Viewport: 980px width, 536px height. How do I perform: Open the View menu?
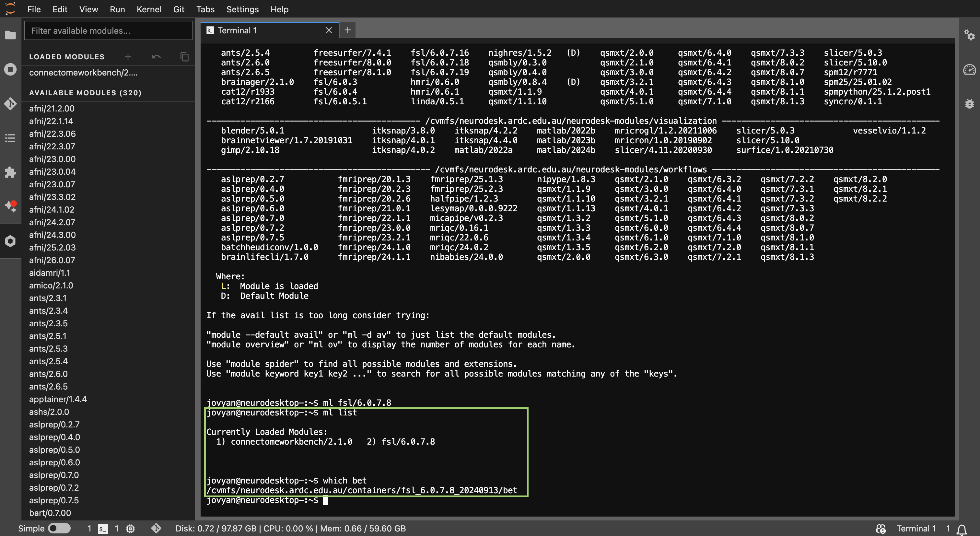click(x=89, y=9)
